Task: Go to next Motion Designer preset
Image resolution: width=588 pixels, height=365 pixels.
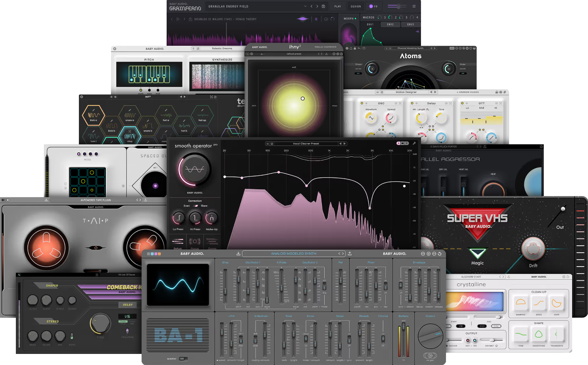Action: point(435,92)
